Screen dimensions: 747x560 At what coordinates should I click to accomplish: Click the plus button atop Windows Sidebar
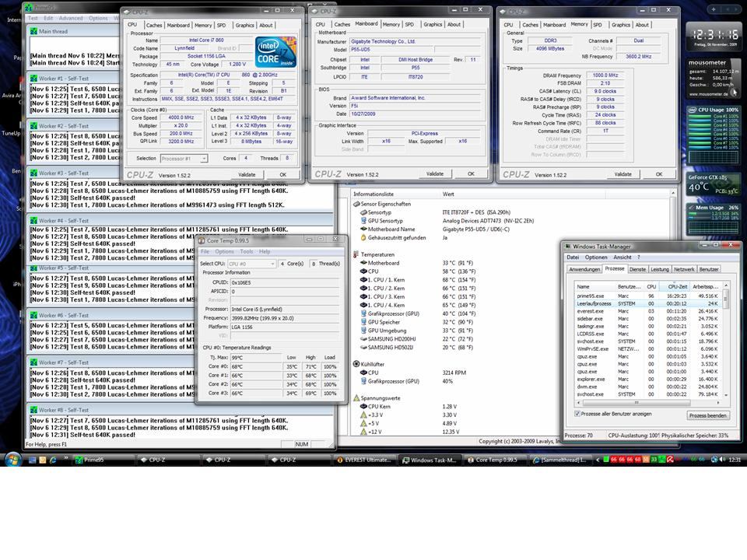click(x=714, y=9)
